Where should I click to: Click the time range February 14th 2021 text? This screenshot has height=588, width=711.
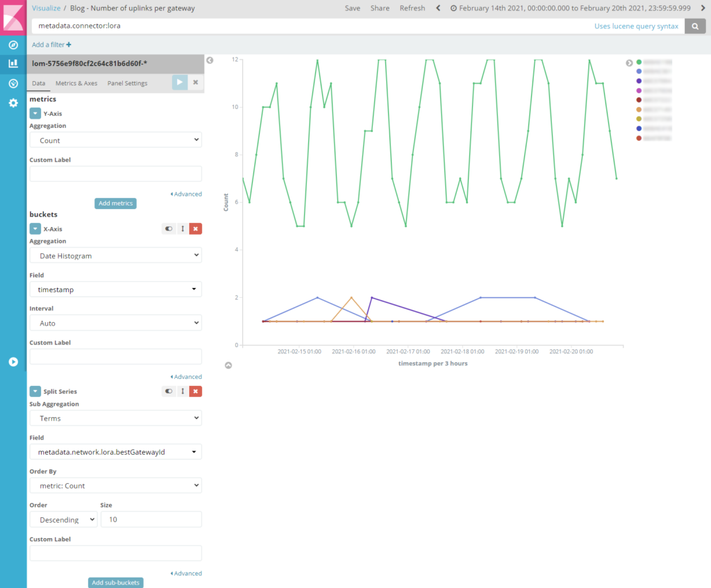point(574,8)
